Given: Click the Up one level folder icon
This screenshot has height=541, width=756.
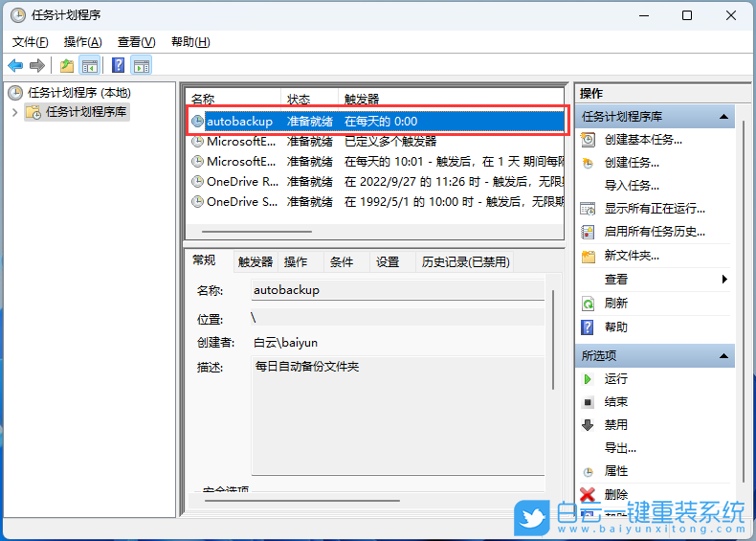Looking at the screenshot, I should 67,65.
